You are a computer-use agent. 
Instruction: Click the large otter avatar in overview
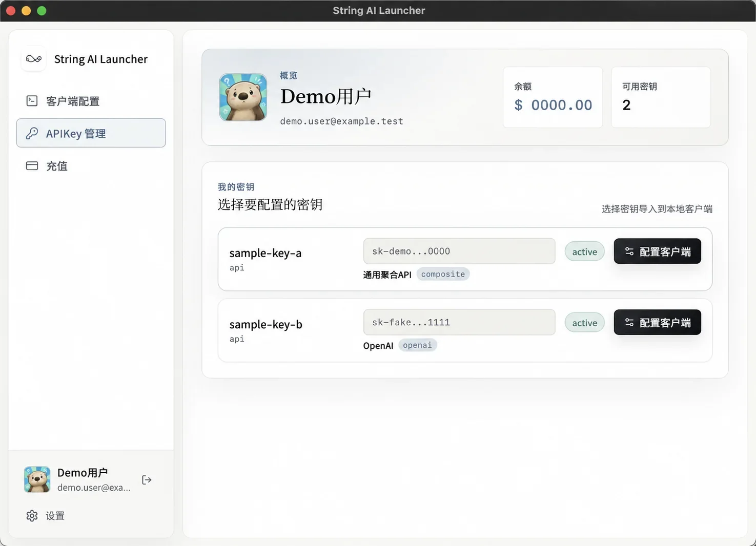pyautogui.click(x=243, y=97)
